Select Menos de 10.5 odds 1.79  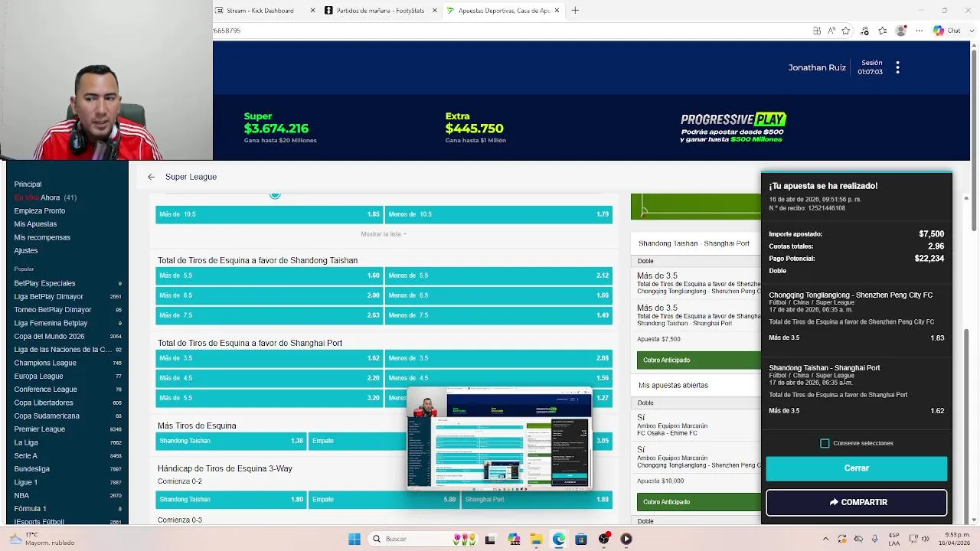tap(498, 214)
